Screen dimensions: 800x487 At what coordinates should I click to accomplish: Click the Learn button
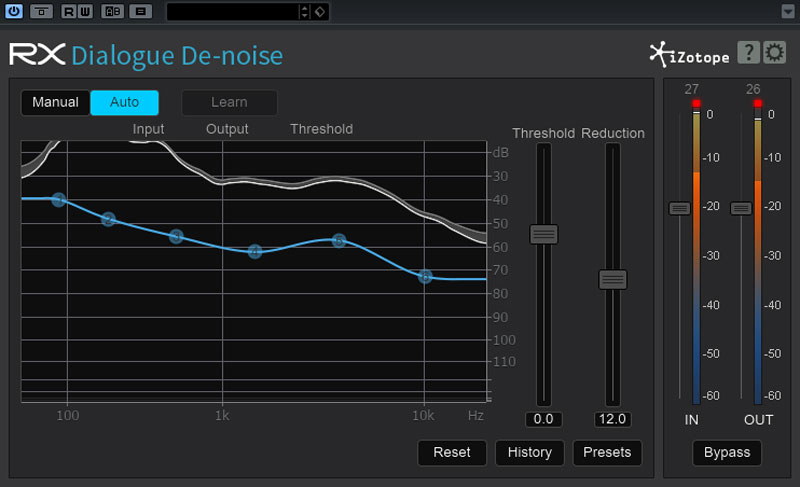coord(230,102)
